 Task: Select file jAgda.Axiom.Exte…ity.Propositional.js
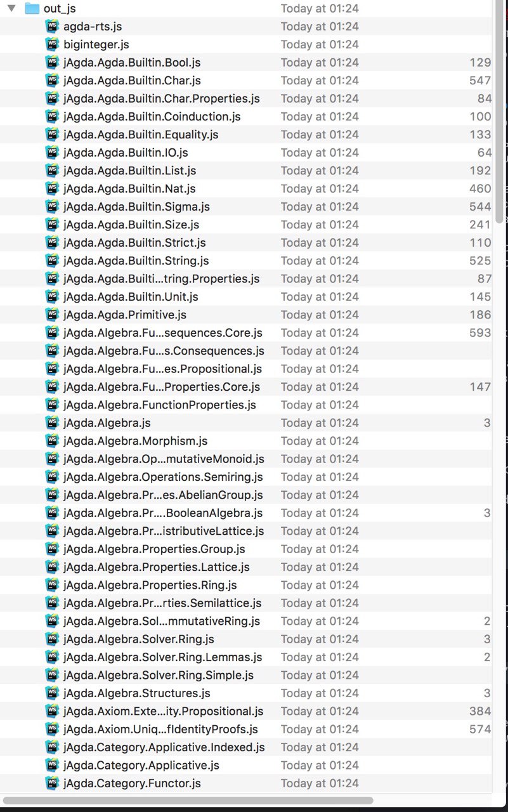coord(164,711)
